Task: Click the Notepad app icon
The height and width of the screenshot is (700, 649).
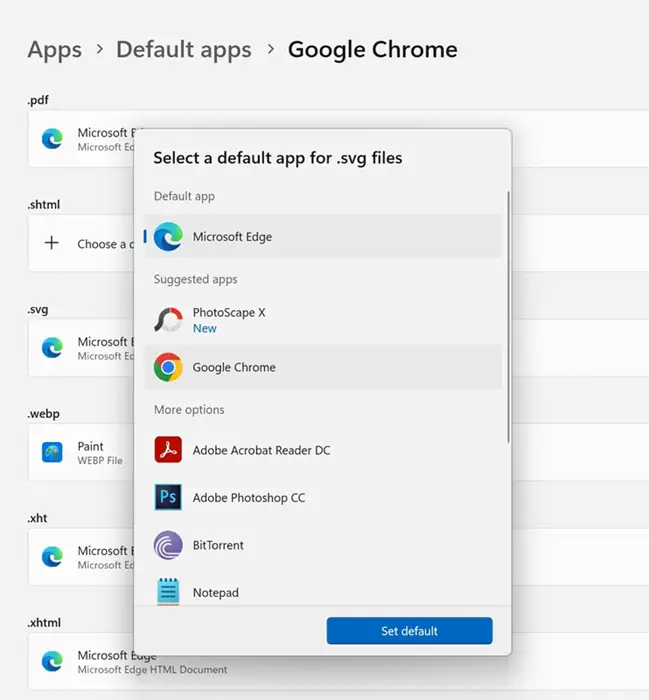Action: 168,592
